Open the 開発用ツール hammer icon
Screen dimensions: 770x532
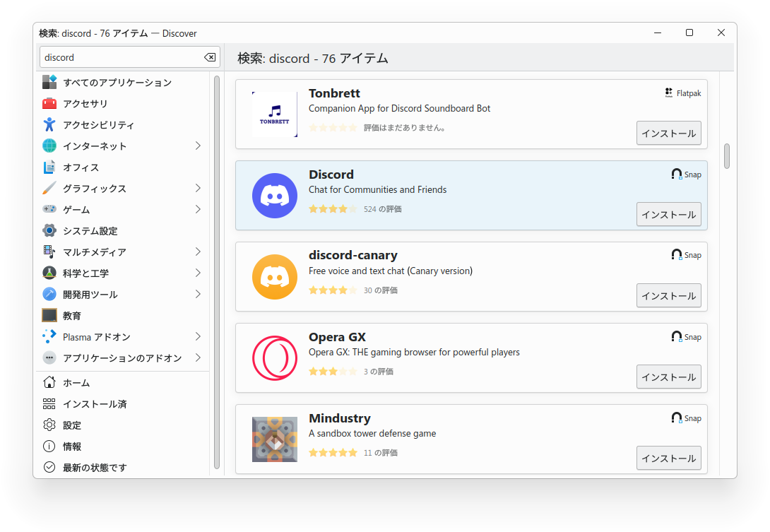(49, 294)
